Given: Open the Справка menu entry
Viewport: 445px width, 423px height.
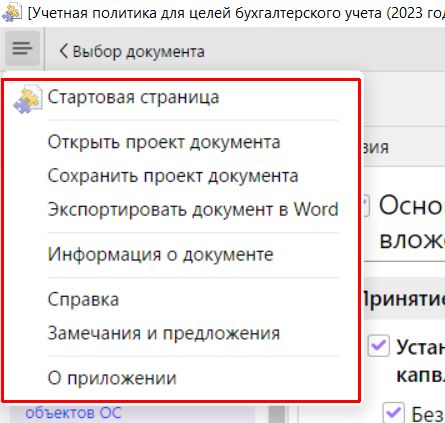Looking at the screenshot, I should (83, 299).
